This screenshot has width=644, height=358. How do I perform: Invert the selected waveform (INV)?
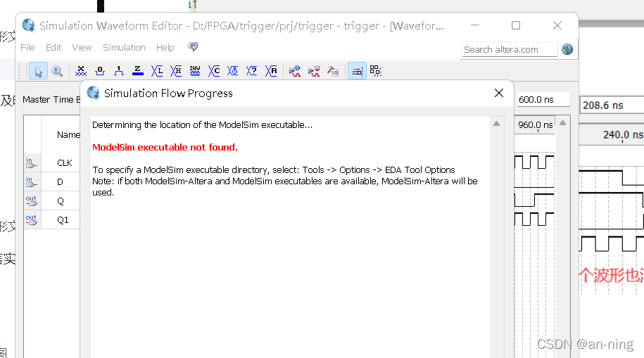(195, 71)
